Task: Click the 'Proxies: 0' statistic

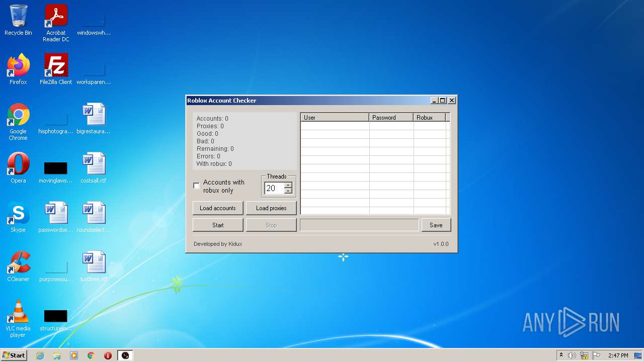Action: point(210,126)
